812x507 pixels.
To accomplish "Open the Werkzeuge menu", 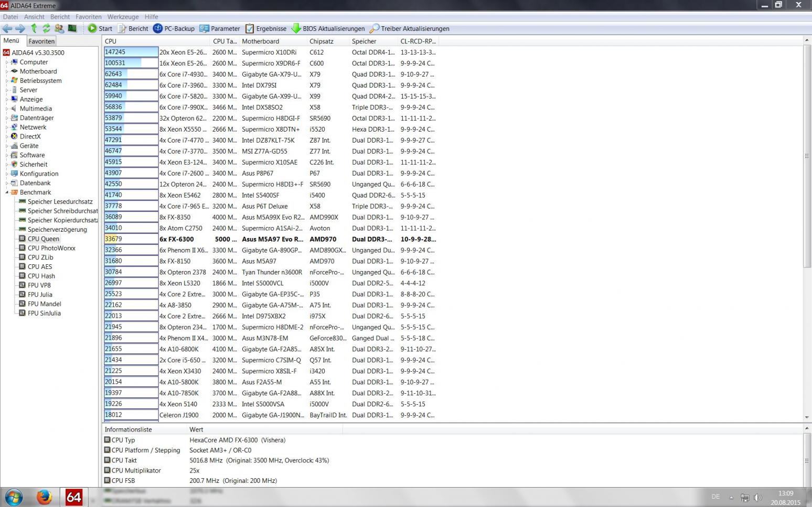I will tap(123, 17).
